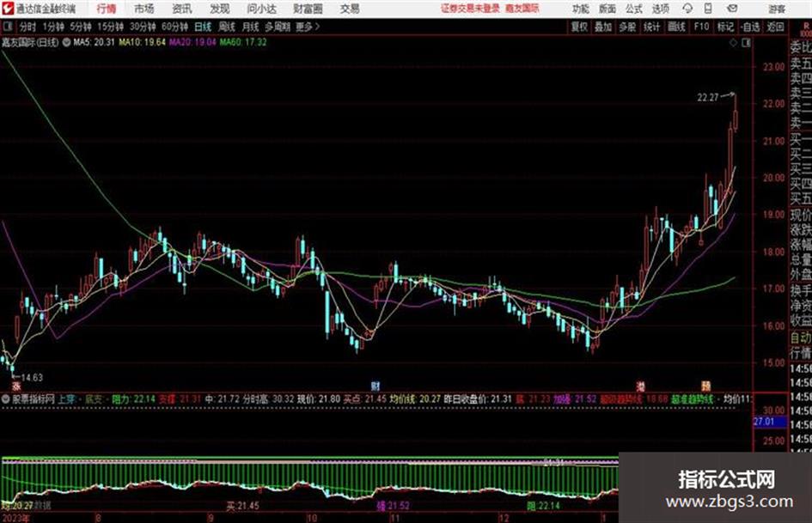Click the 港 marker under the chart
This screenshot has width=812, height=523.
click(x=641, y=386)
